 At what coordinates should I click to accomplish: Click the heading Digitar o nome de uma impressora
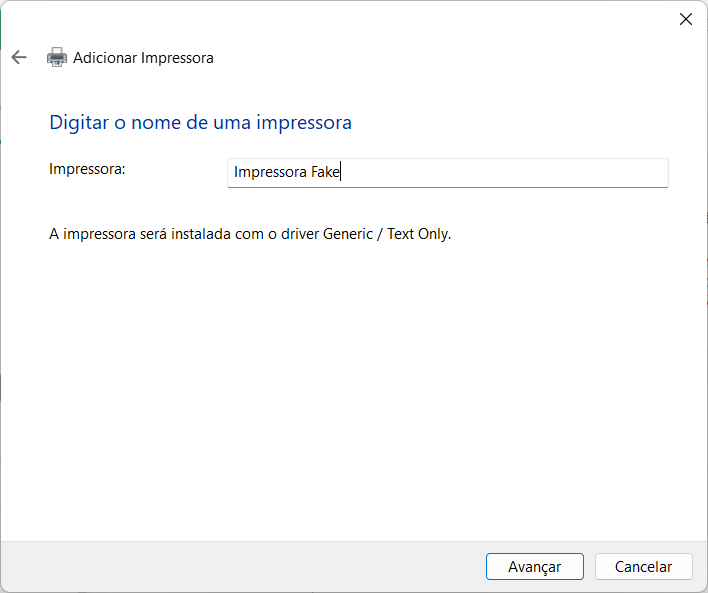(x=200, y=123)
